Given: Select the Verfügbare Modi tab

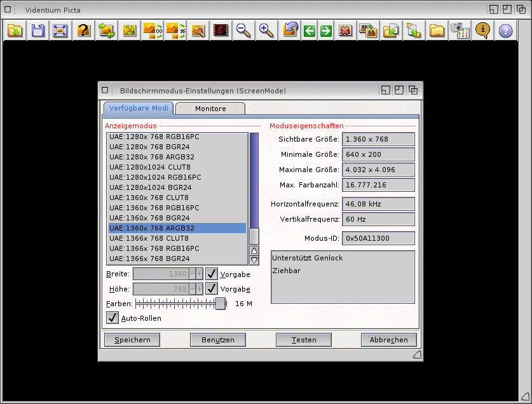Looking at the screenshot, I should point(139,108).
